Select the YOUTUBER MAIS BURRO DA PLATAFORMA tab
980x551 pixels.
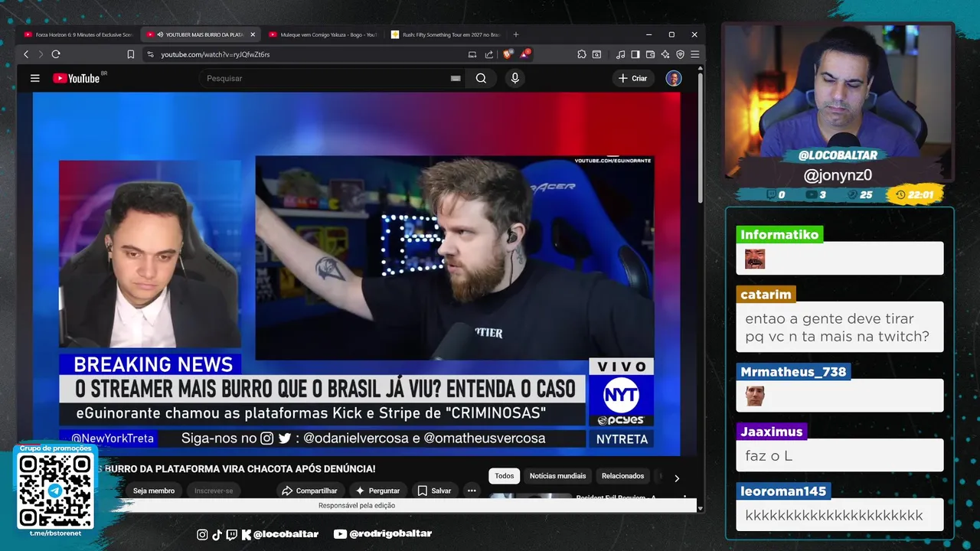[199, 34]
